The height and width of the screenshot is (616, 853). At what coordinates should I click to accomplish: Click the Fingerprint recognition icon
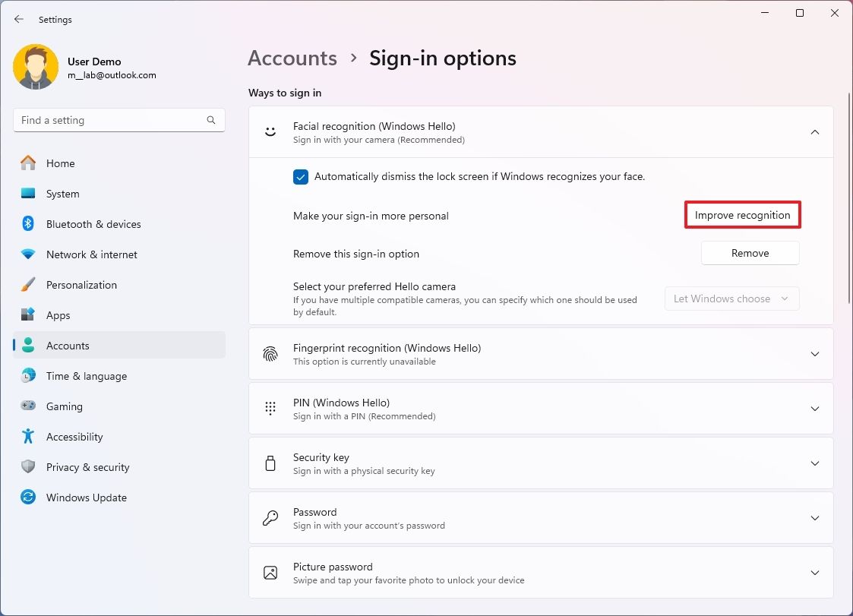point(270,353)
